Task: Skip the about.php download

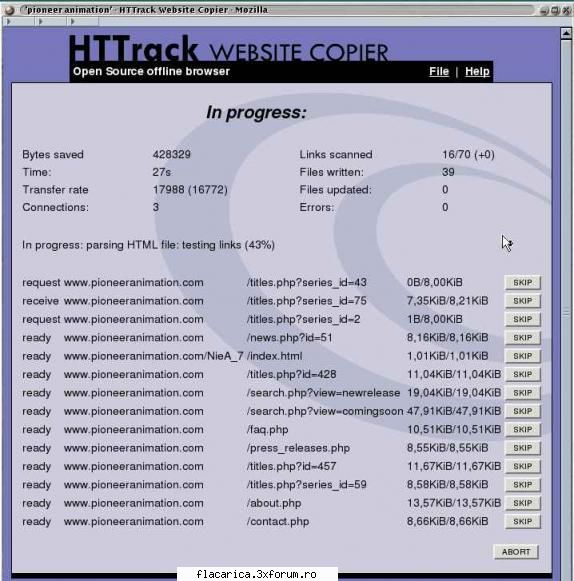Action: click(522, 503)
